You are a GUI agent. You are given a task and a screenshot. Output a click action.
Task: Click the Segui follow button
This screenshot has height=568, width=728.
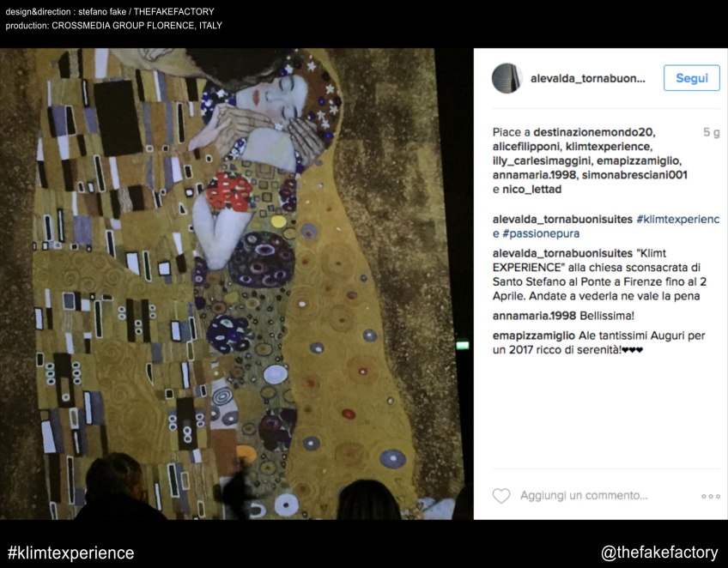click(691, 78)
